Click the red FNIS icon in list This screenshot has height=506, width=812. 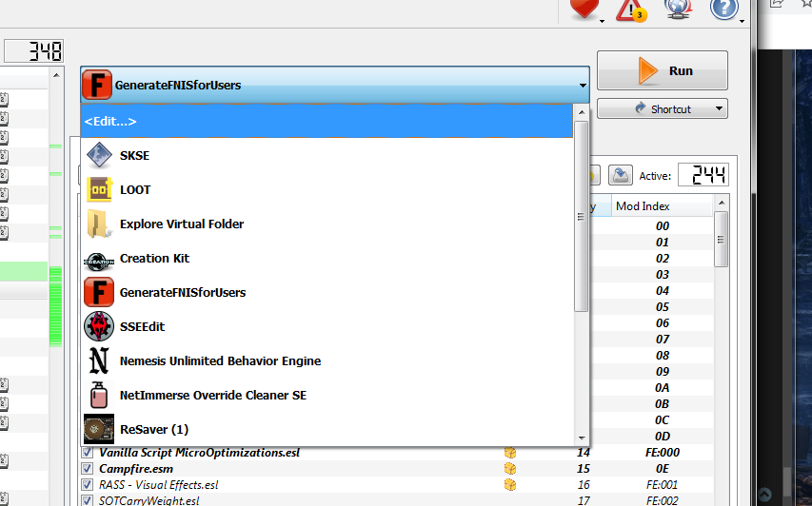(99, 292)
